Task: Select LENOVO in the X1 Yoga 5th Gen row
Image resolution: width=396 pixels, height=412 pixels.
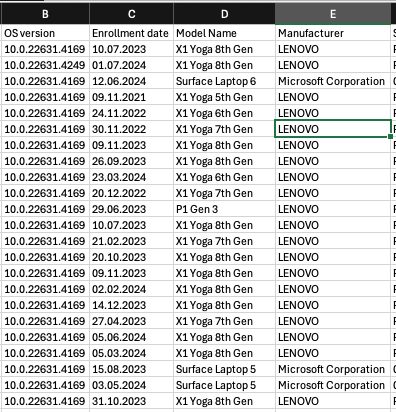Action: [x=333, y=97]
